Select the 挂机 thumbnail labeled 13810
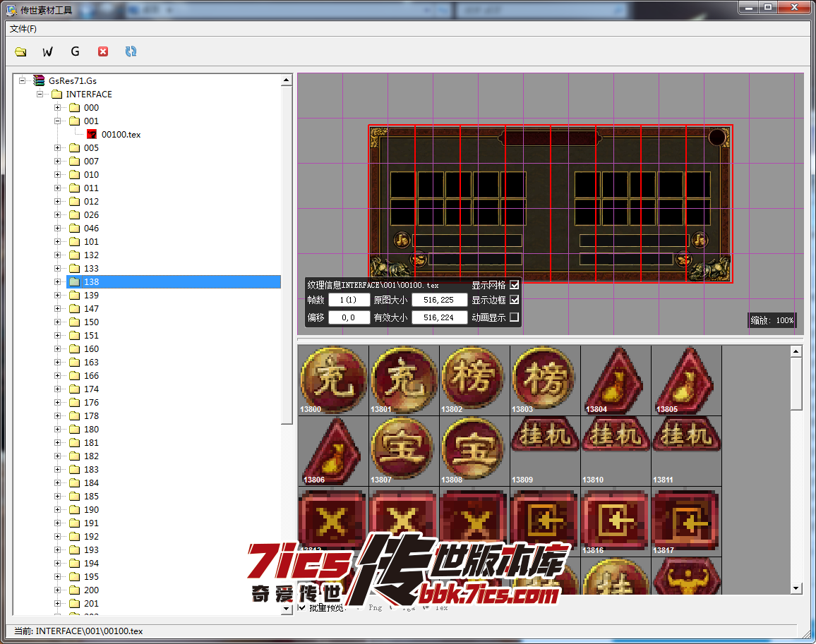The height and width of the screenshot is (644, 816). (615, 450)
